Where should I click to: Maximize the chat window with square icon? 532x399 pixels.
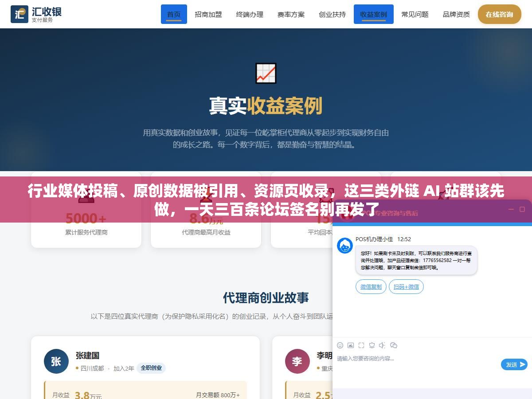(x=522, y=209)
